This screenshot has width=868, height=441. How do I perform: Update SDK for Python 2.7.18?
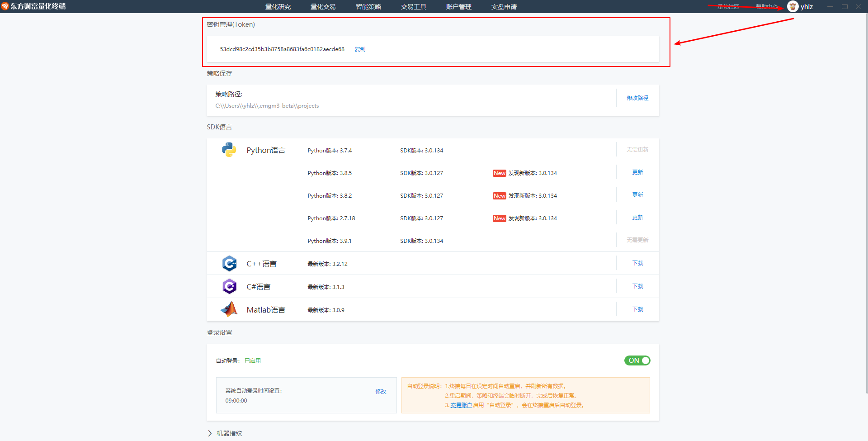tap(637, 218)
